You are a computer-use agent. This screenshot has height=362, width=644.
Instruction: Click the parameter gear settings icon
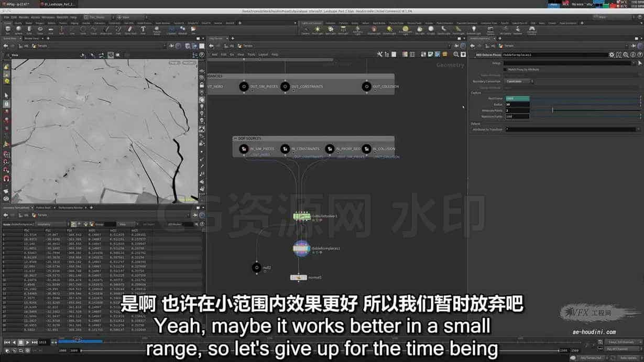coord(612,54)
